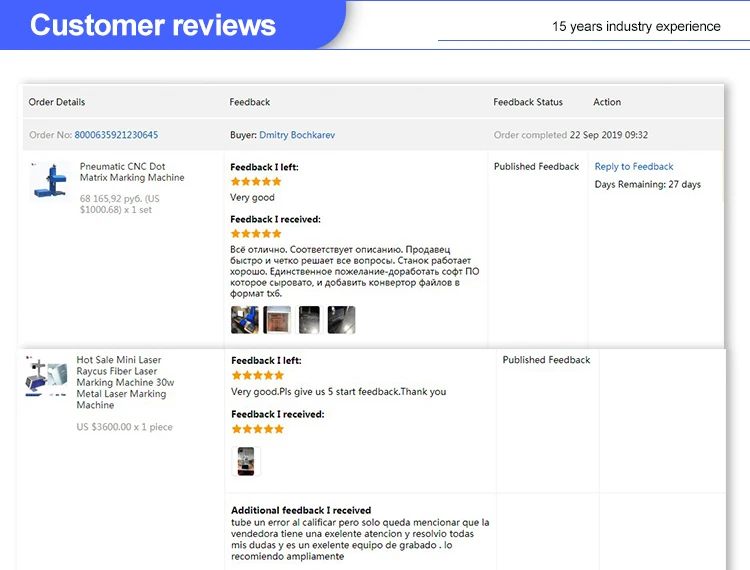
Task: Click star rating under first Feedback I left
Action: (x=256, y=182)
